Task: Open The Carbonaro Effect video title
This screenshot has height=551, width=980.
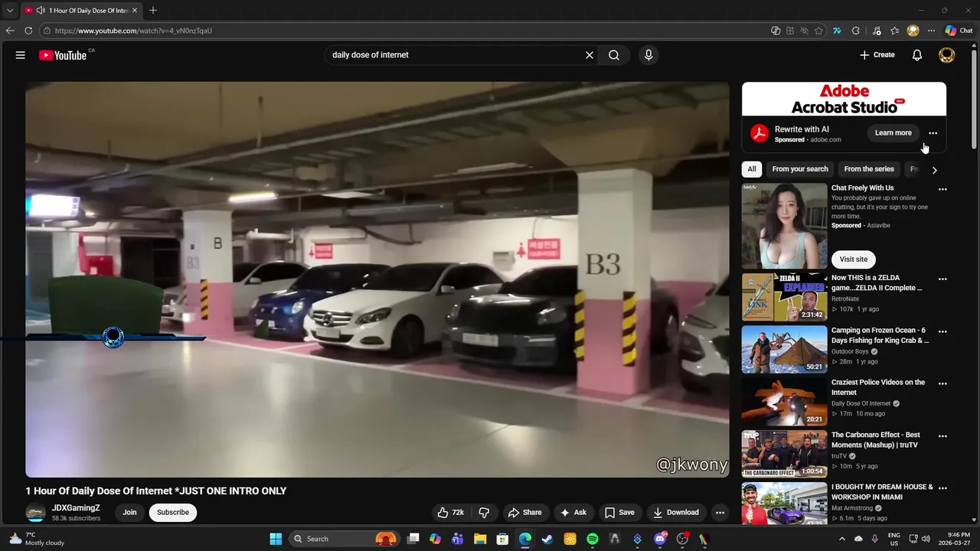Action: click(x=876, y=440)
